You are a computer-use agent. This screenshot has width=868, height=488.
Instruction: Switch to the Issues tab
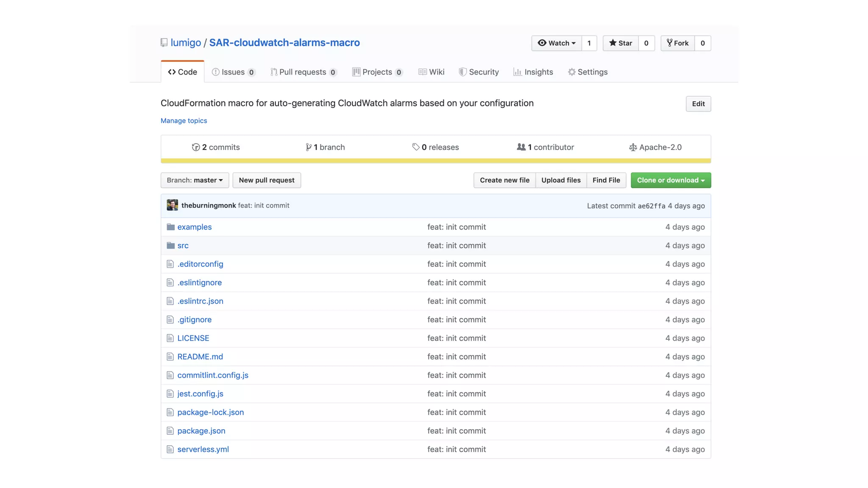(x=233, y=72)
